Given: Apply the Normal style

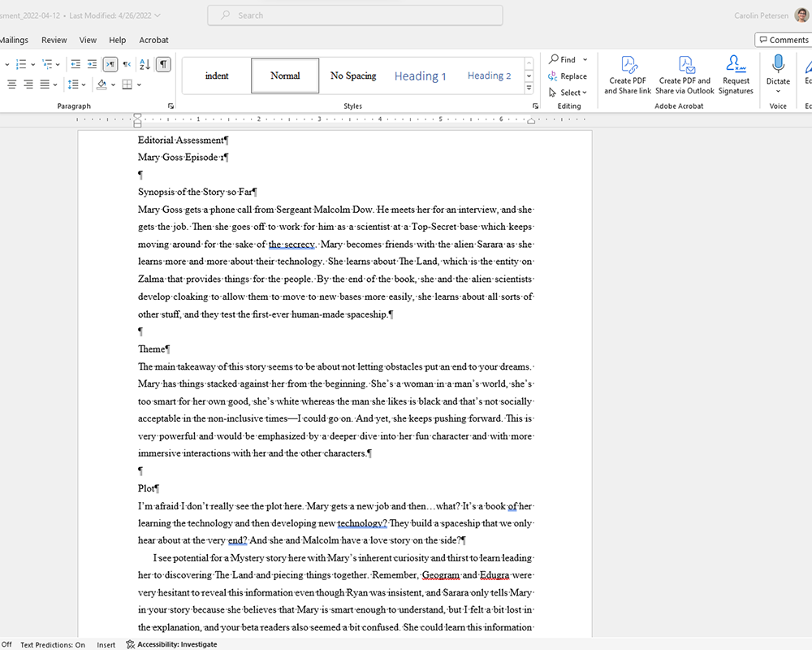Looking at the screenshot, I should click(285, 76).
